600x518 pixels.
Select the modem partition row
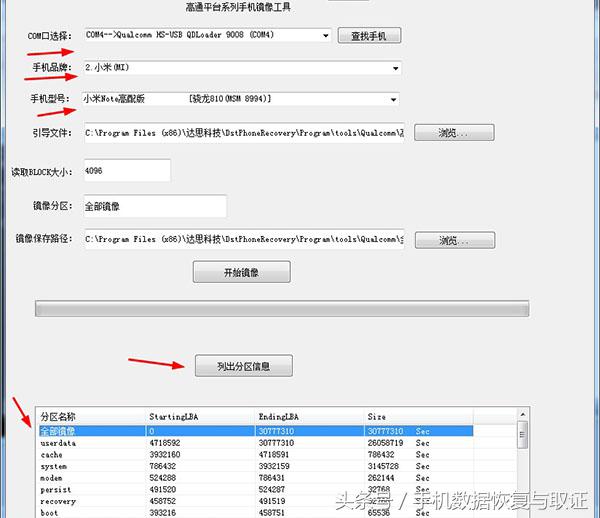(x=256, y=478)
